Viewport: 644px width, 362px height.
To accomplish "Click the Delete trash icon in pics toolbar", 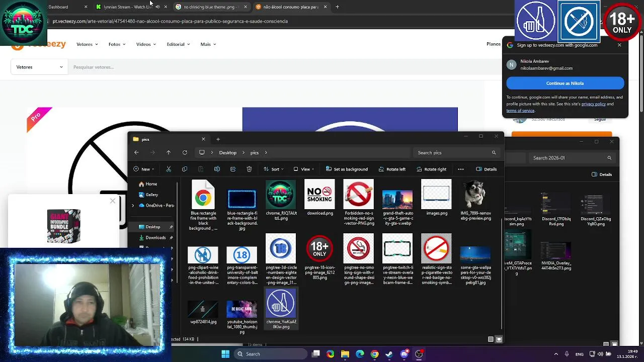I will (249, 169).
